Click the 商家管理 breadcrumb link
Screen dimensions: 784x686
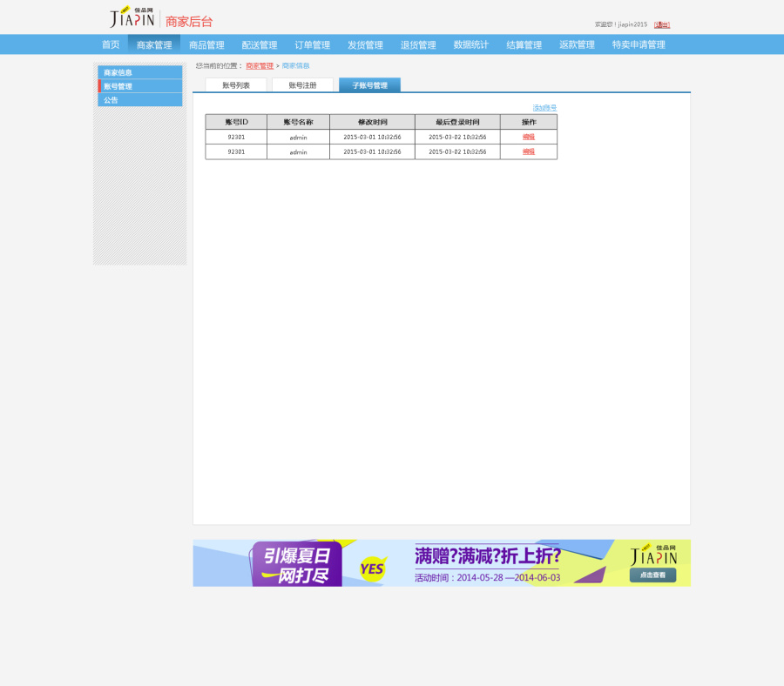(x=260, y=65)
